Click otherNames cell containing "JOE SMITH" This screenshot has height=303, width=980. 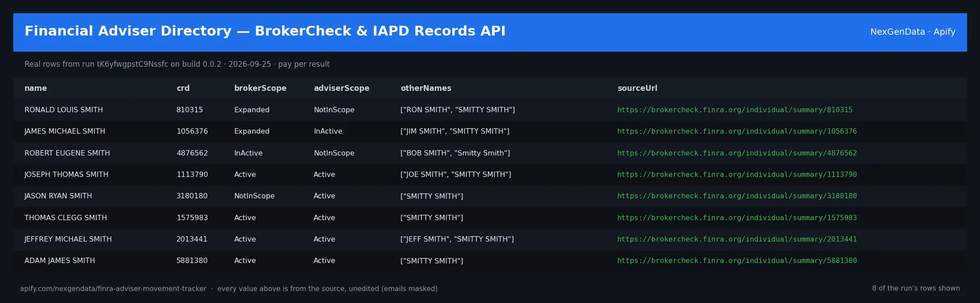[456, 174]
